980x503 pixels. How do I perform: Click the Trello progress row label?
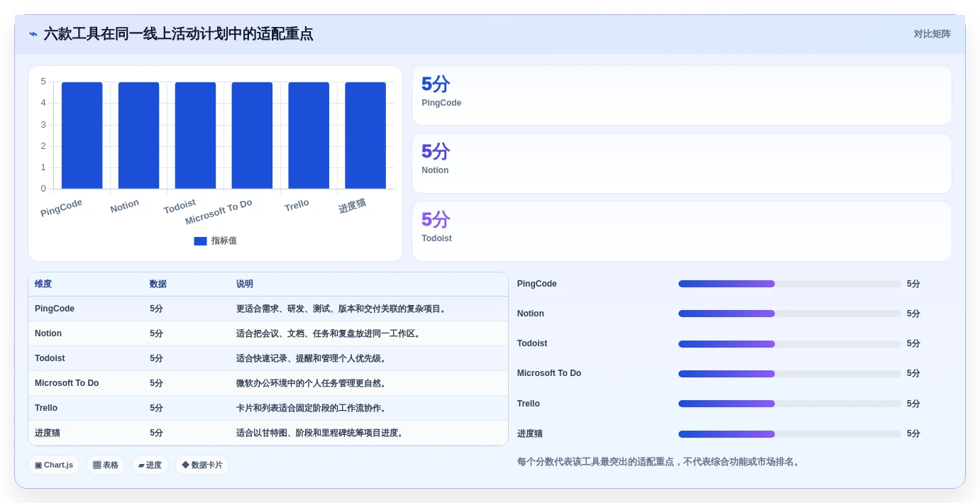[529, 404]
